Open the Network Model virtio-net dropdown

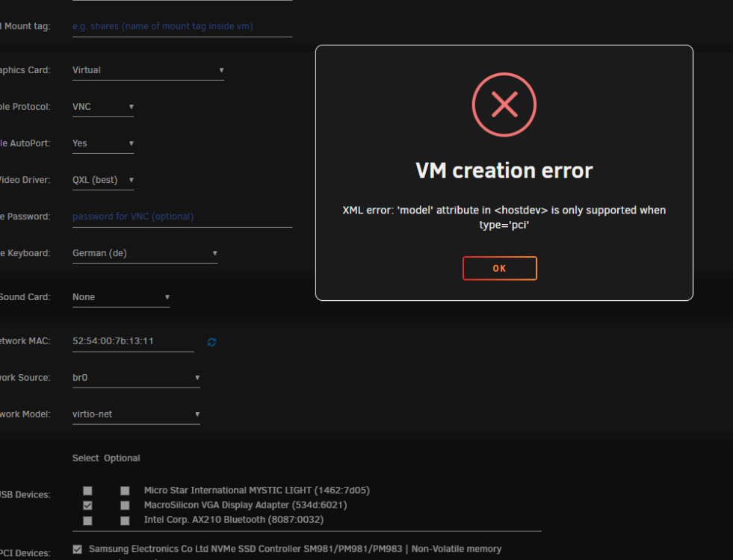pyautogui.click(x=136, y=414)
